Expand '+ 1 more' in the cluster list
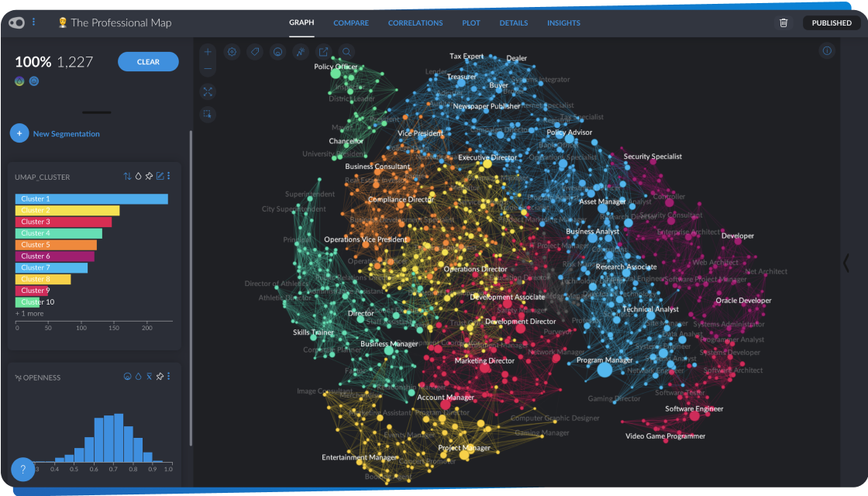The width and height of the screenshot is (868, 496). point(29,313)
